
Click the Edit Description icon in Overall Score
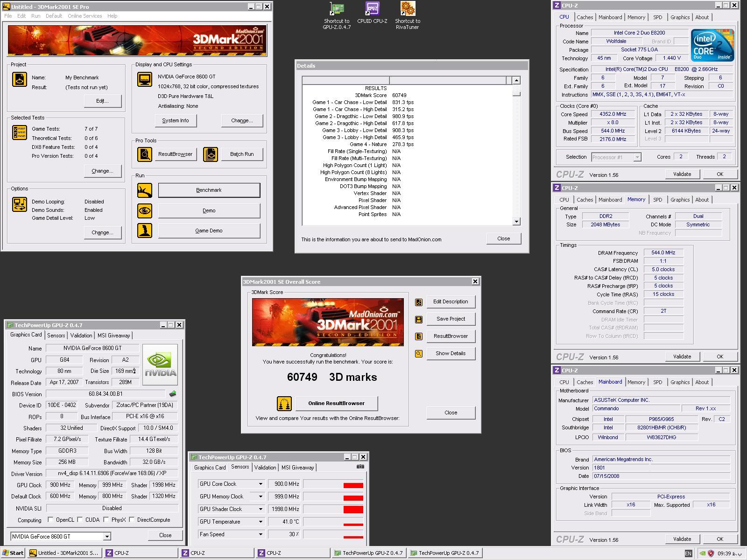pos(419,302)
